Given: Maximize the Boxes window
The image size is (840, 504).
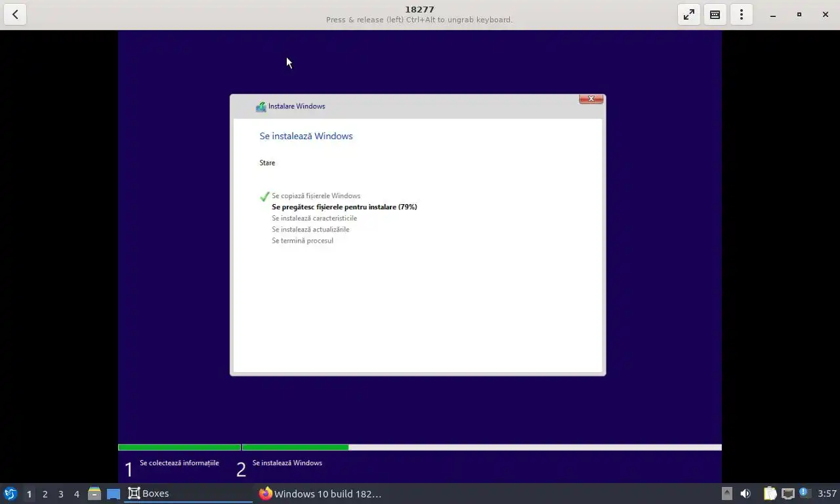Looking at the screenshot, I should click(x=799, y=14).
